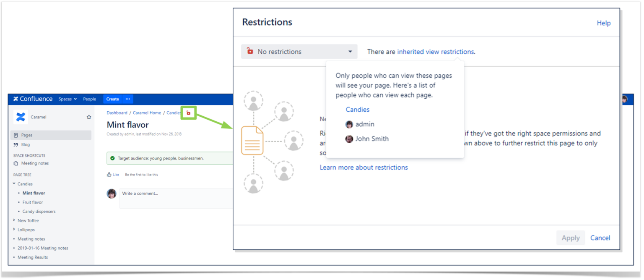Viewport: 644px width, 280px height.
Task: Click the Caramel space logo icon
Action: tap(21, 117)
